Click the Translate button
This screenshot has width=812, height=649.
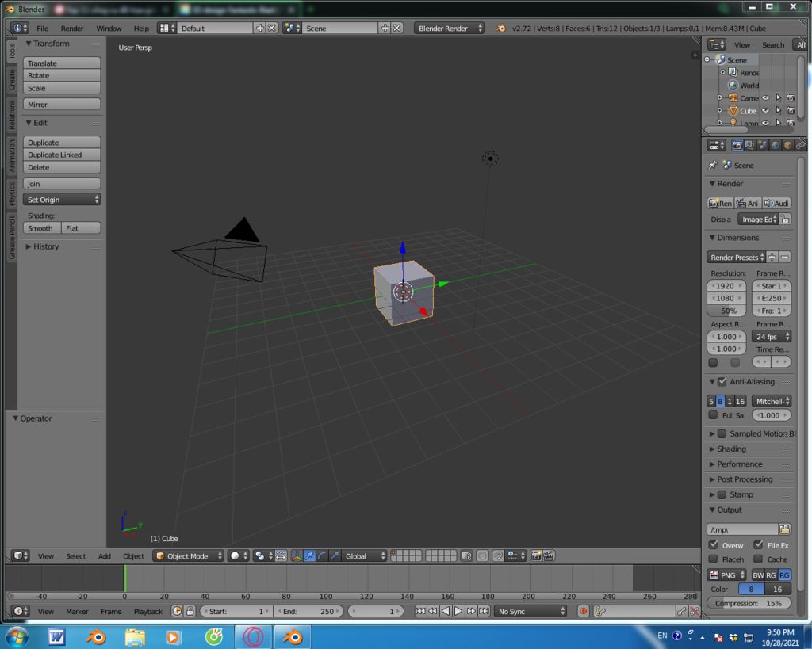[62, 63]
